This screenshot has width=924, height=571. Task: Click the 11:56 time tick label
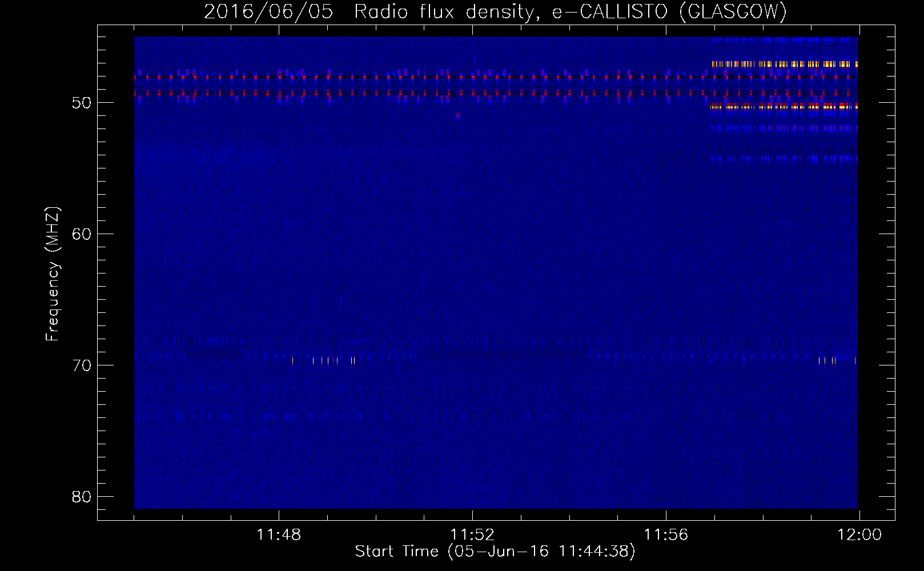point(666,535)
